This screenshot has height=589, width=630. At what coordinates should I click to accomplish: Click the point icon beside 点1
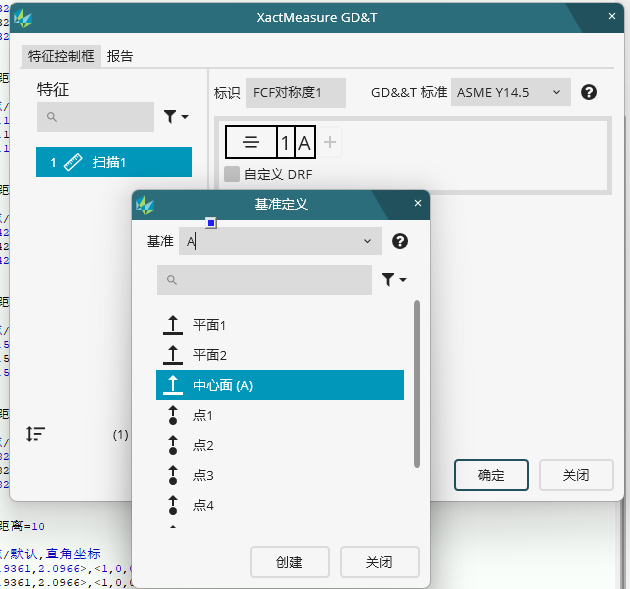pos(173,415)
